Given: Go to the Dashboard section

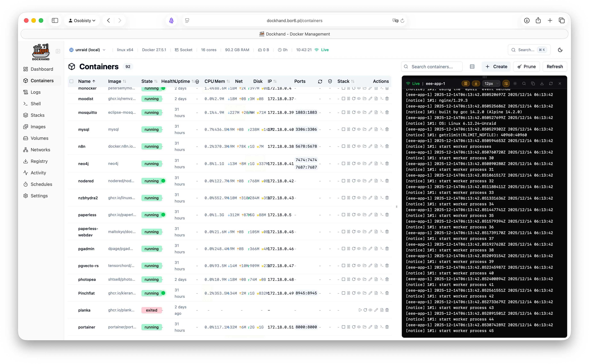Looking at the screenshot, I should pyautogui.click(x=42, y=69).
